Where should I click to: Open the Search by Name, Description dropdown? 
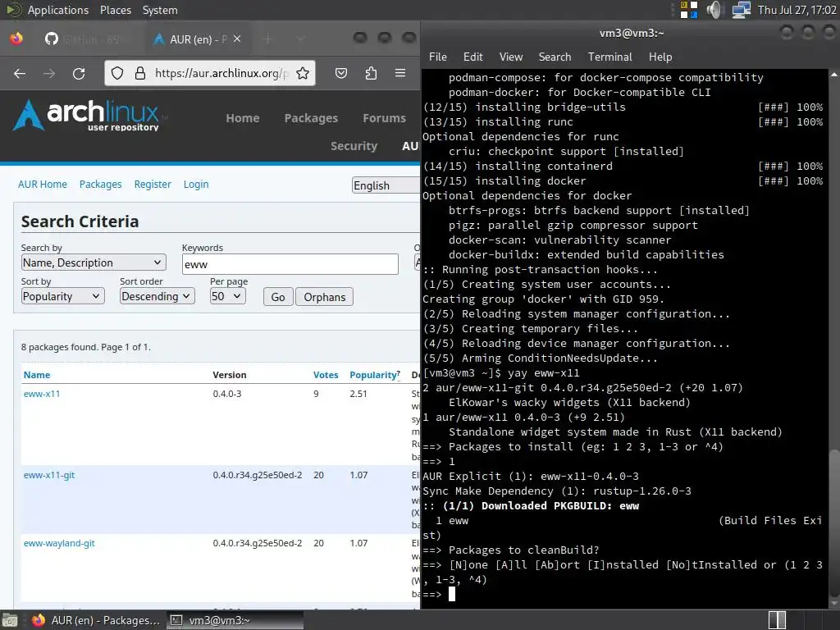[94, 262]
